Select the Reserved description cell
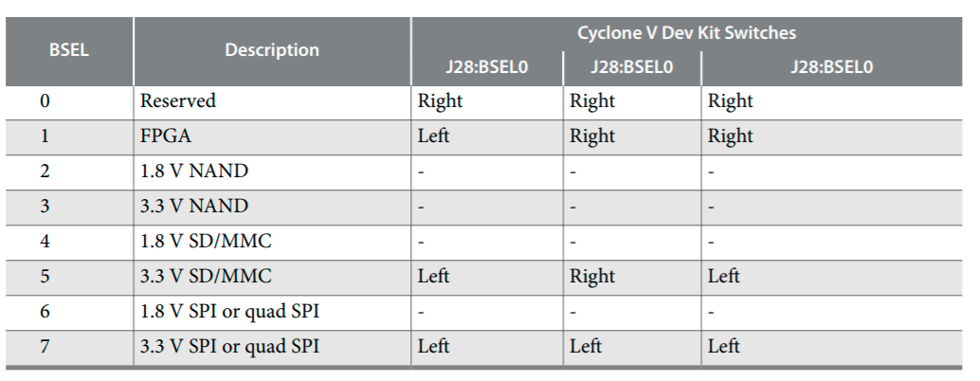This screenshot has width=980, height=381. click(x=178, y=101)
